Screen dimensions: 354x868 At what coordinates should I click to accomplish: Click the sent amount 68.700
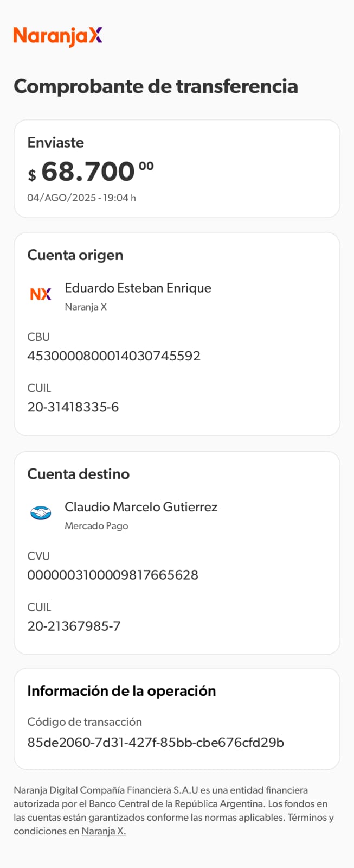pos(88,172)
